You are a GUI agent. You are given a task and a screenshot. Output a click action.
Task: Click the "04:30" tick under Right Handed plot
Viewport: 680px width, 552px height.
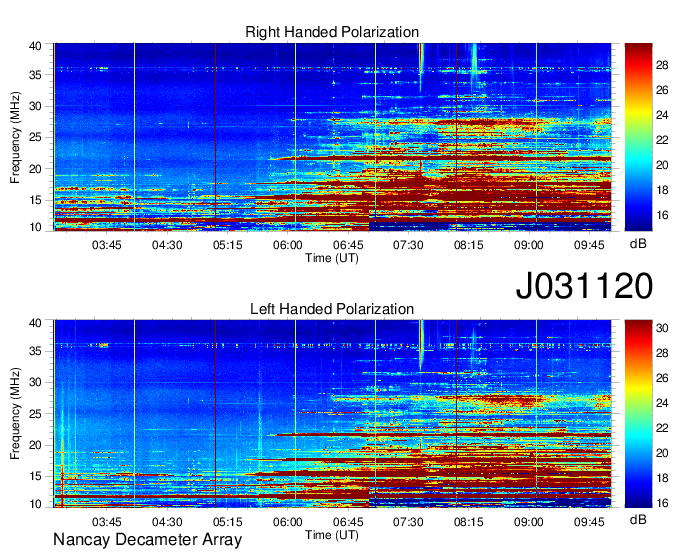(x=167, y=245)
